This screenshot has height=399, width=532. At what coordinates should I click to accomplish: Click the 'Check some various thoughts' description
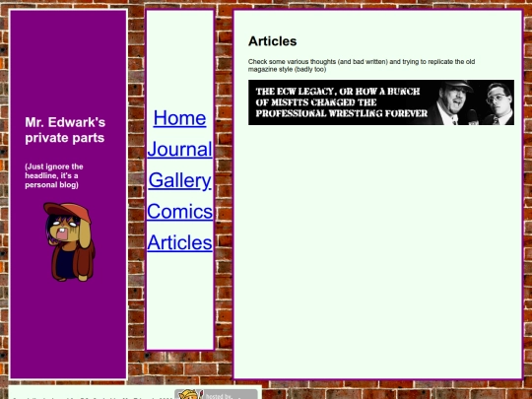coord(362,65)
